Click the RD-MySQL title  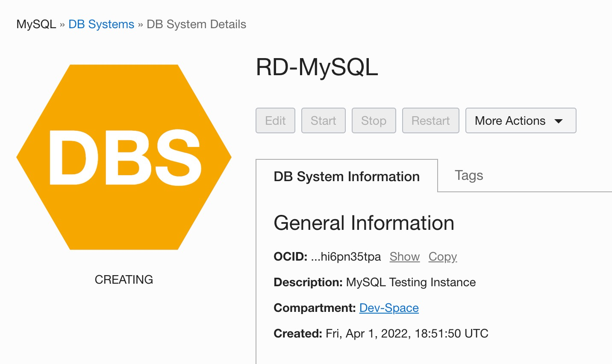tap(317, 68)
